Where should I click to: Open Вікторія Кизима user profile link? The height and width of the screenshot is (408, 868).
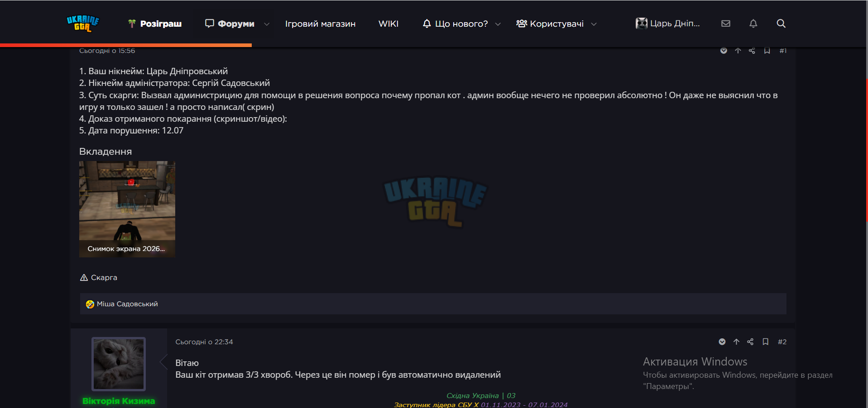[119, 401]
